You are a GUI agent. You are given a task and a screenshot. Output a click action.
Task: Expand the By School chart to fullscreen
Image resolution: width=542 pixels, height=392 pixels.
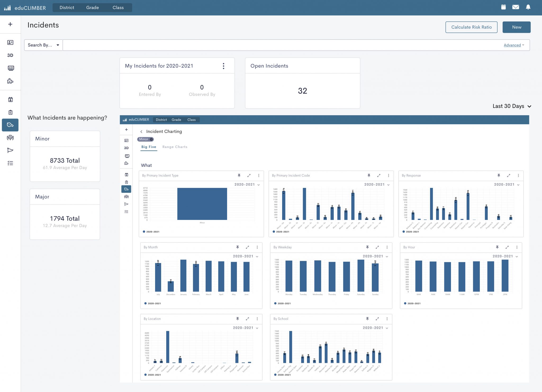(377, 319)
